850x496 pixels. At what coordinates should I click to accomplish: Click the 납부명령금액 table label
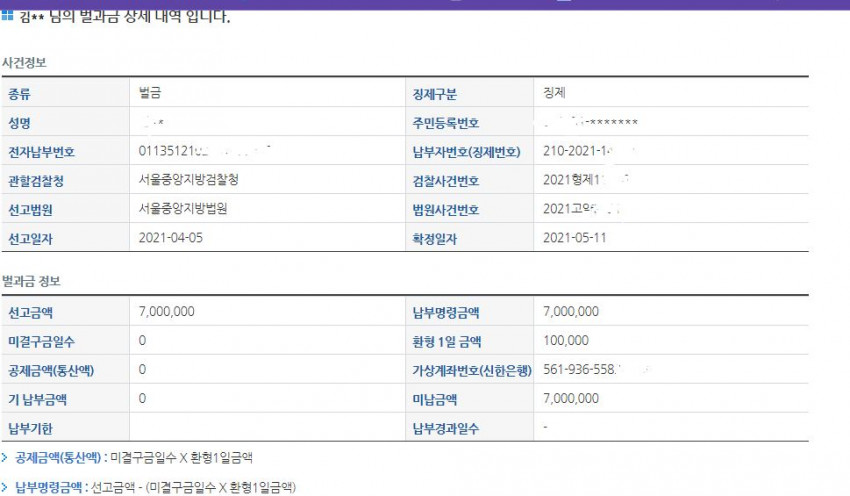tap(446, 313)
